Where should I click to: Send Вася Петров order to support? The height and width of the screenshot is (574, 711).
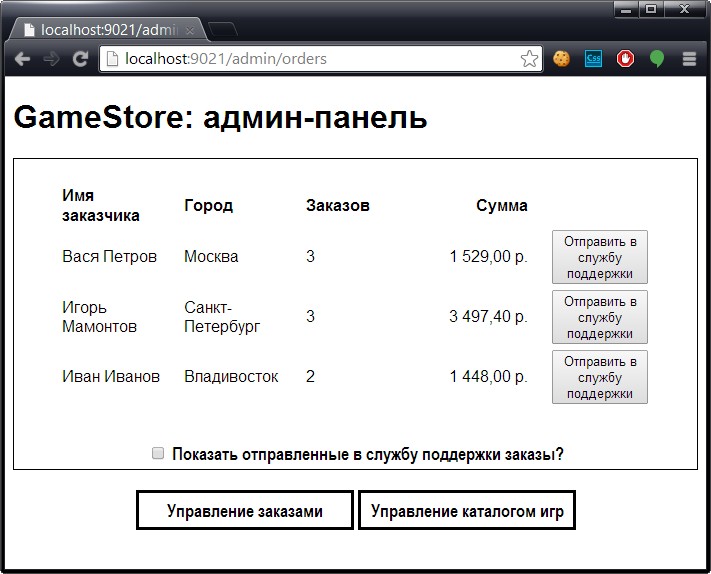[x=599, y=257]
